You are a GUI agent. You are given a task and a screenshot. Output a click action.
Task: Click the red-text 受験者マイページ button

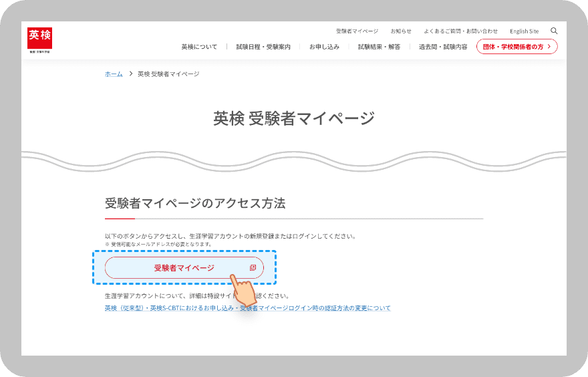184,267
